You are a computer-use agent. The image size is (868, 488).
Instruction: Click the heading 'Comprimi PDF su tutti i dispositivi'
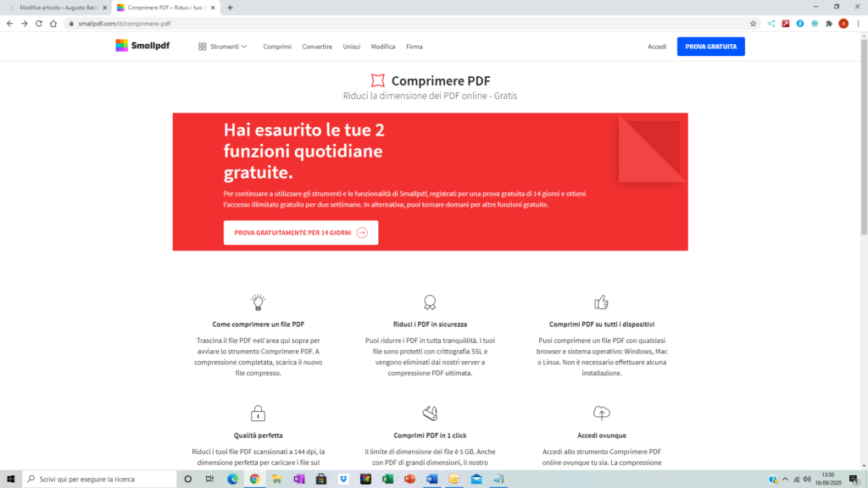pos(602,324)
